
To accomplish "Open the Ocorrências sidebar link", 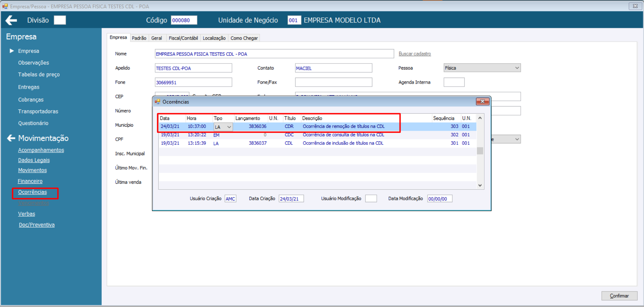I will click(33, 192).
